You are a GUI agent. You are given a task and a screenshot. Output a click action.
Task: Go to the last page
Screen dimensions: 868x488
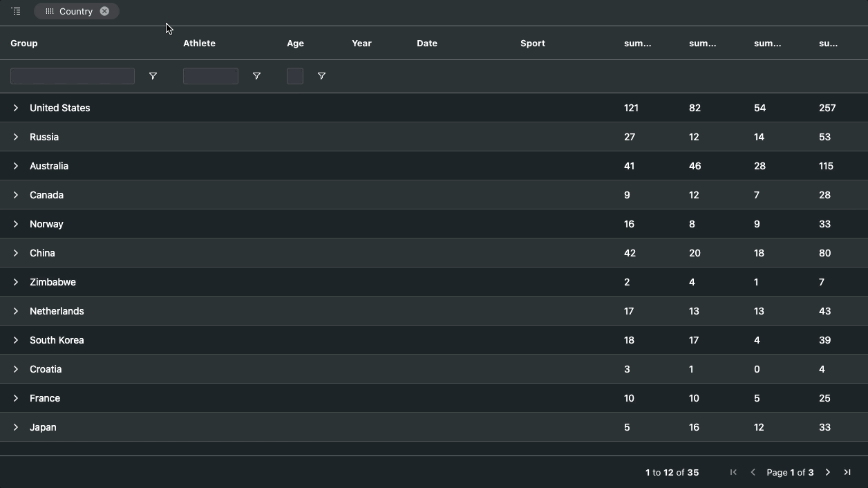(x=847, y=472)
